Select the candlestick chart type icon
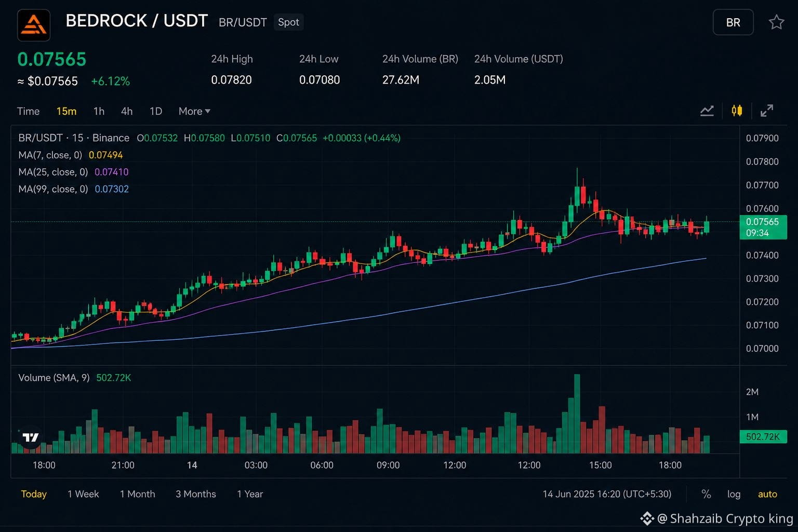 (737, 111)
